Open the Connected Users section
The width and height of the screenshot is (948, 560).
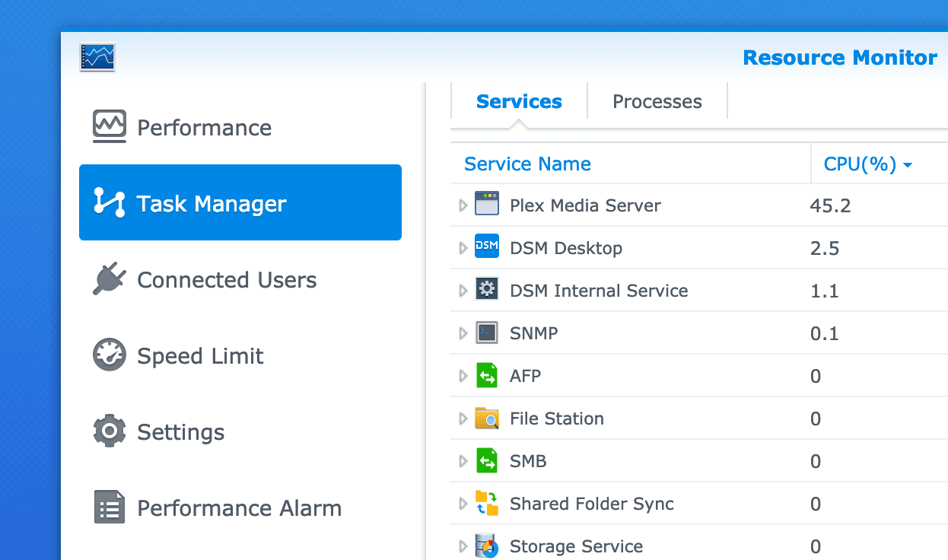(x=240, y=279)
